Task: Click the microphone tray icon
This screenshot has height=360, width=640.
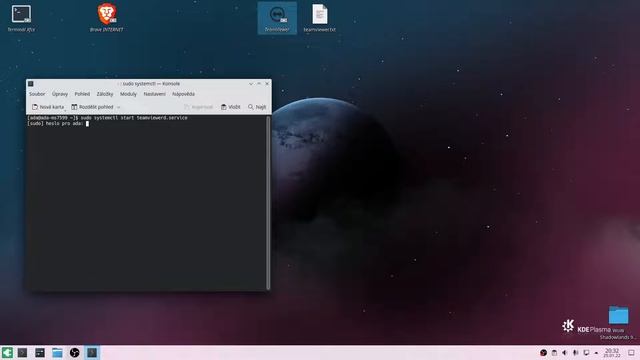Action: point(576,353)
